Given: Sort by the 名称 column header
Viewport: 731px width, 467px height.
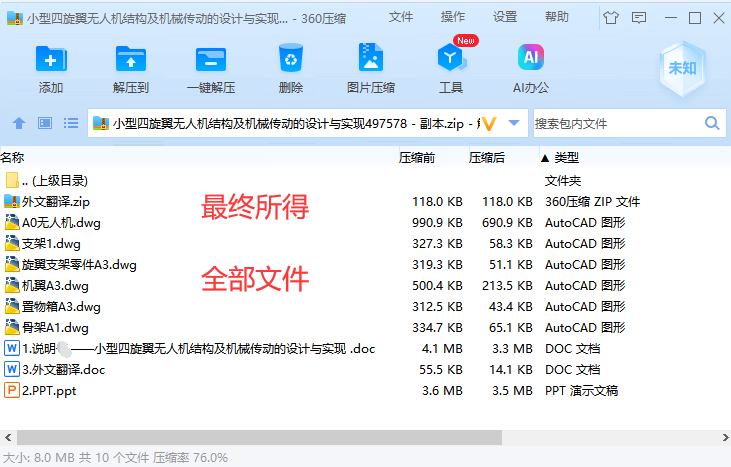Looking at the screenshot, I should pos(13,158).
